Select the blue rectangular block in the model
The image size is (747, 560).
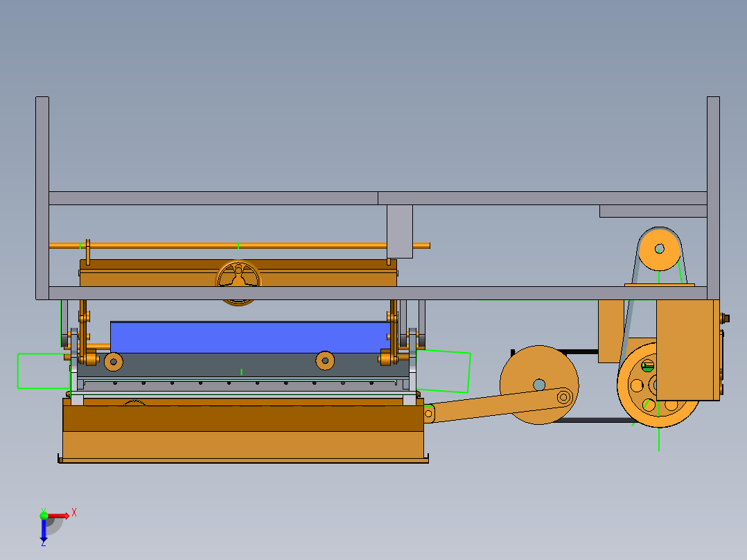251,338
